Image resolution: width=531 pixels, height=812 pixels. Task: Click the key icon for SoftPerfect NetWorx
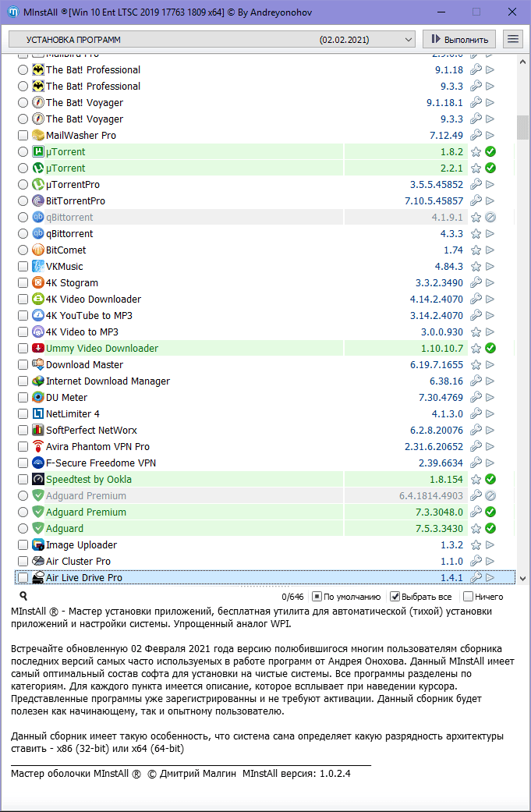tap(476, 431)
